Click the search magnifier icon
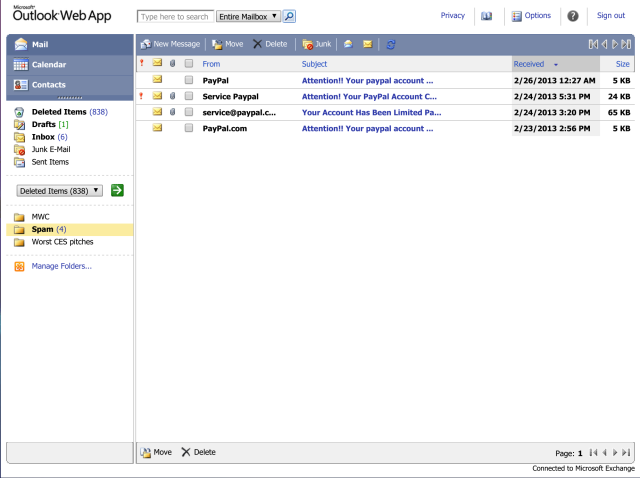 289,16
